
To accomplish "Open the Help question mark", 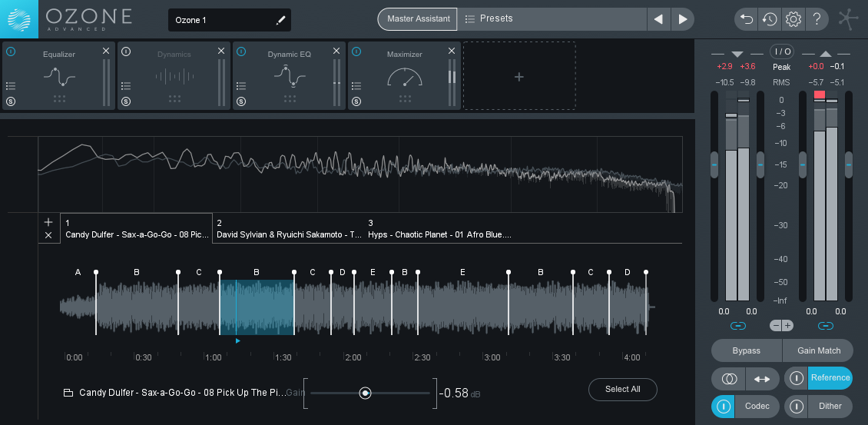I will [x=817, y=19].
